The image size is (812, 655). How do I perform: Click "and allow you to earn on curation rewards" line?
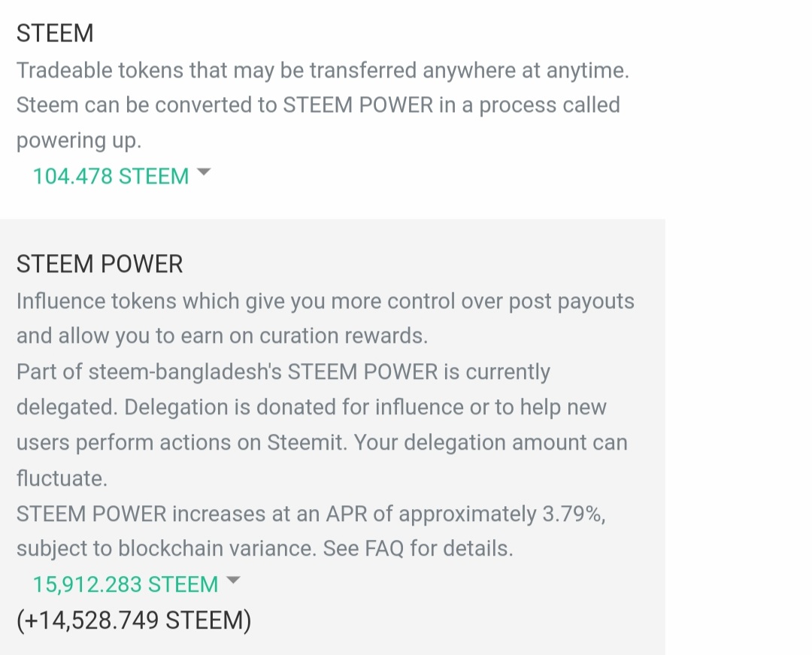222,335
